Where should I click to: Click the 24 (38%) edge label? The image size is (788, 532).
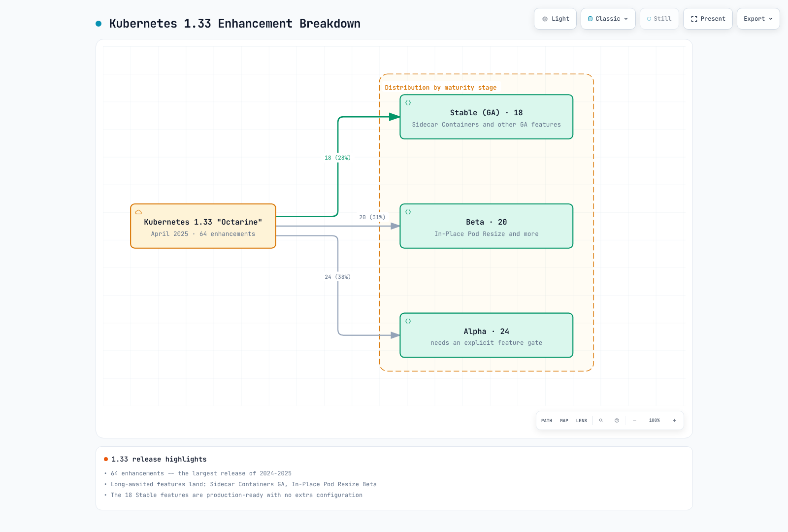pyautogui.click(x=338, y=277)
